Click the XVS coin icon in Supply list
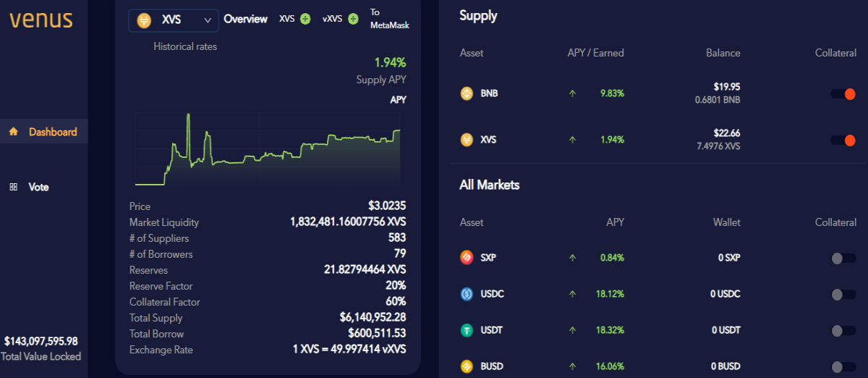The width and height of the screenshot is (868, 378). (x=467, y=139)
